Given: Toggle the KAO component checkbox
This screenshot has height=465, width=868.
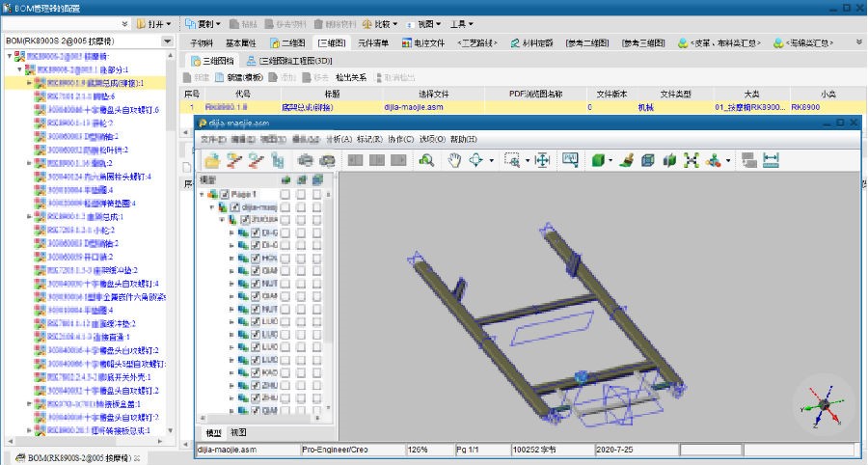Looking at the screenshot, I should 256,371.
